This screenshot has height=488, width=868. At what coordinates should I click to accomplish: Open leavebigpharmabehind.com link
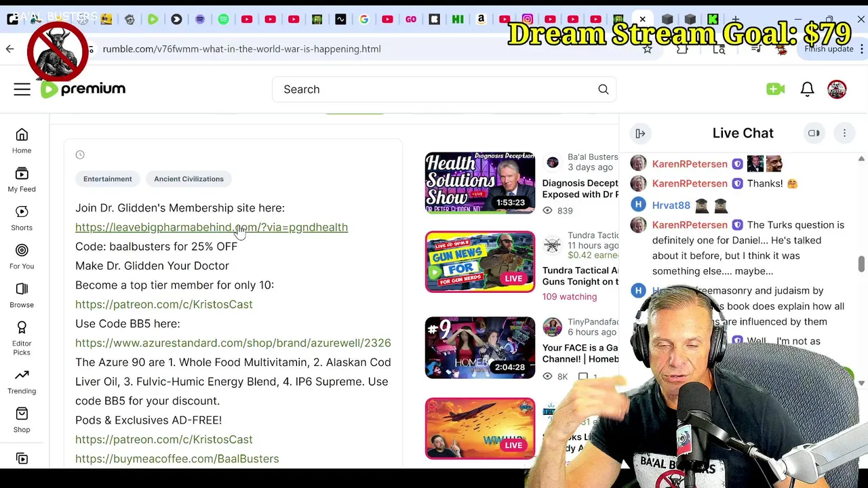click(x=212, y=227)
